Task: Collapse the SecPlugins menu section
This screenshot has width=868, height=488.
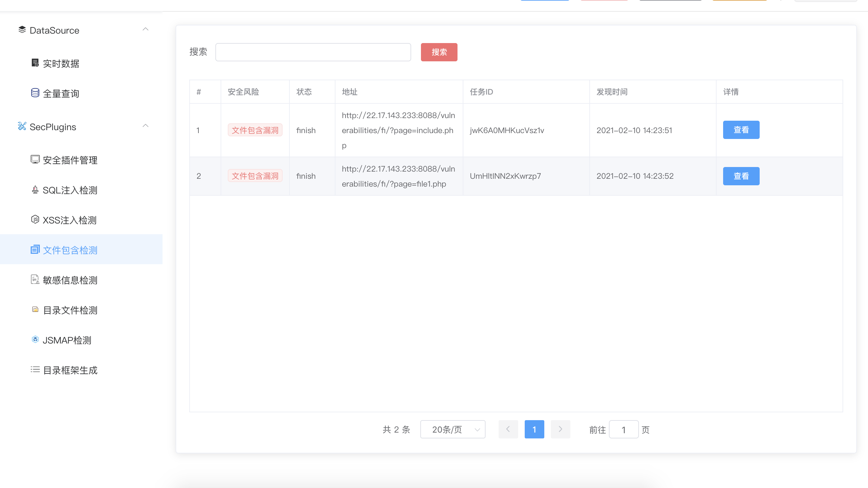Action: point(145,126)
